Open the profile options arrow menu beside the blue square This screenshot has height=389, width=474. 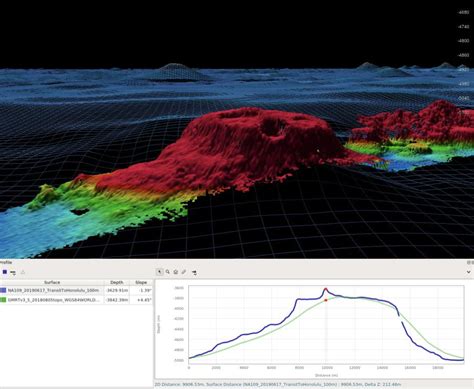pos(13,273)
